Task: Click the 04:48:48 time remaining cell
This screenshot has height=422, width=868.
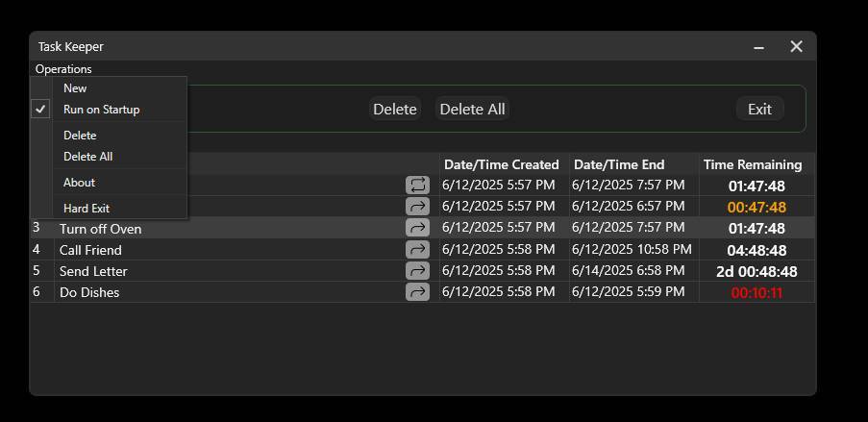Action: coord(756,250)
